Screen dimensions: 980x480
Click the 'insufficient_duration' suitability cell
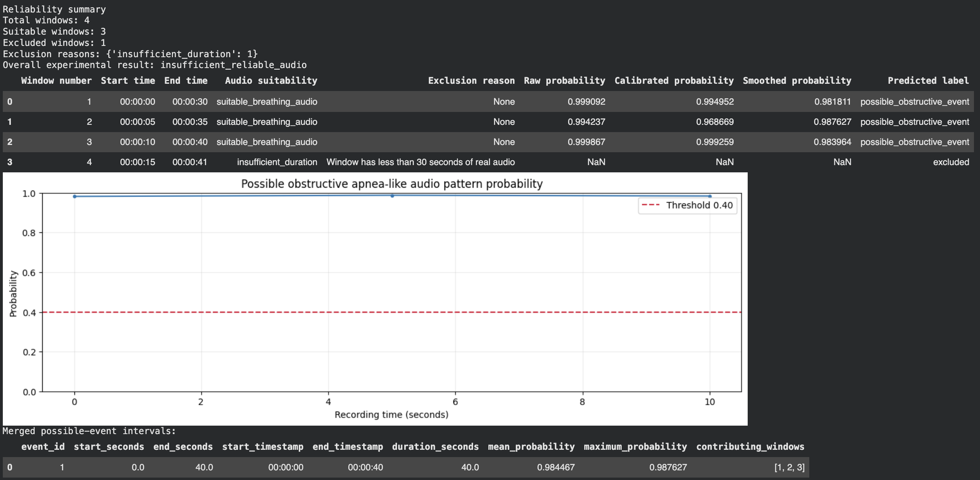[x=277, y=162]
